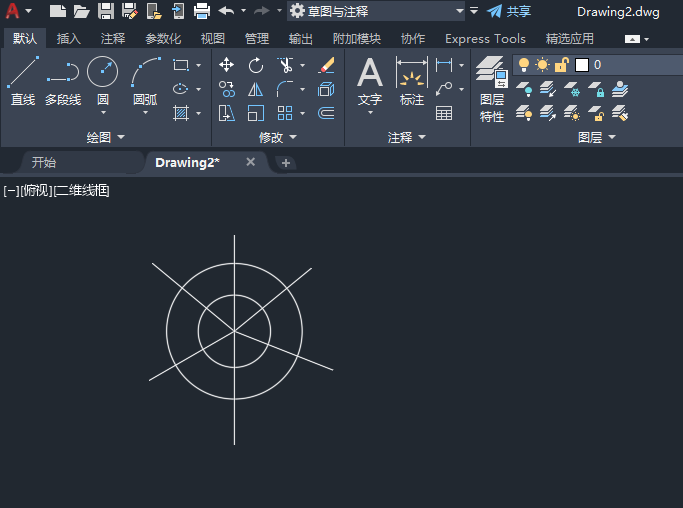Click the Share (共享) button
The width and height of the screenshot is (683, 508).
tap(509, 11)
